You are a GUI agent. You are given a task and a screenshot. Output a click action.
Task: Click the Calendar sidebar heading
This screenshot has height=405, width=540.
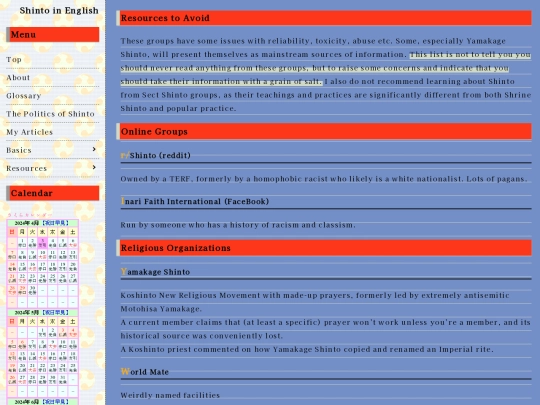pyautogui.click(x=53, y=193)
